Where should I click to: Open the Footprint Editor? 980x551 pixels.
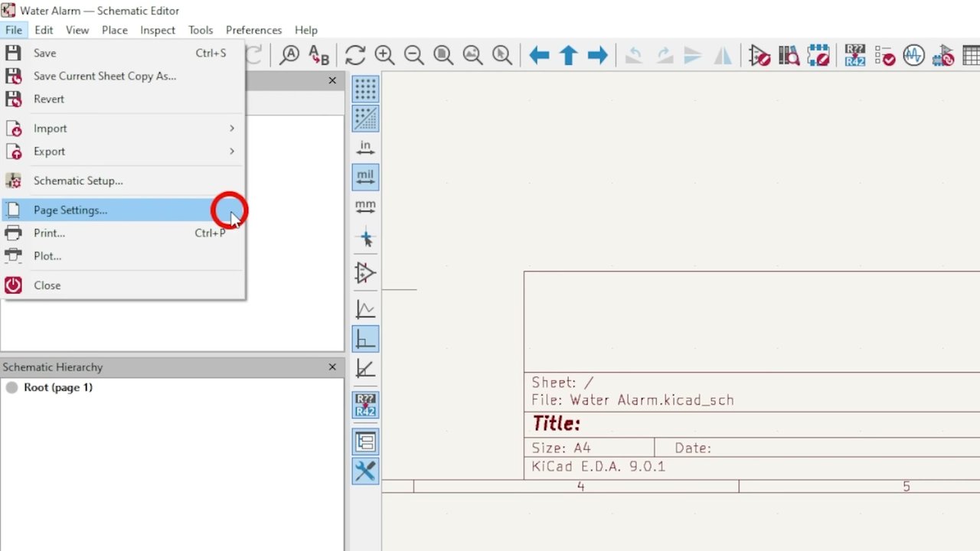818,55
